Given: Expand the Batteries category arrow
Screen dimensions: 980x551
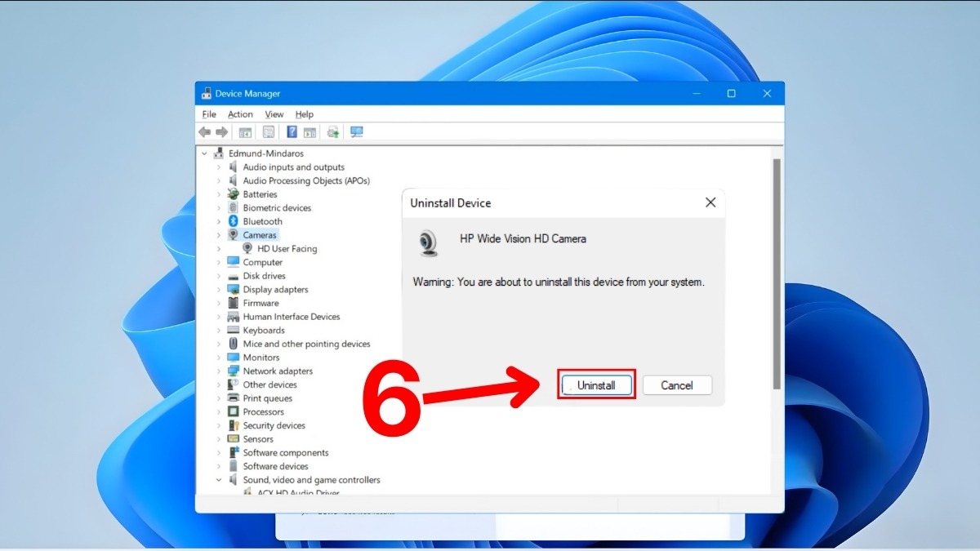Looking at the screenshot, I should pyautogui.click(x=219, y=194).
